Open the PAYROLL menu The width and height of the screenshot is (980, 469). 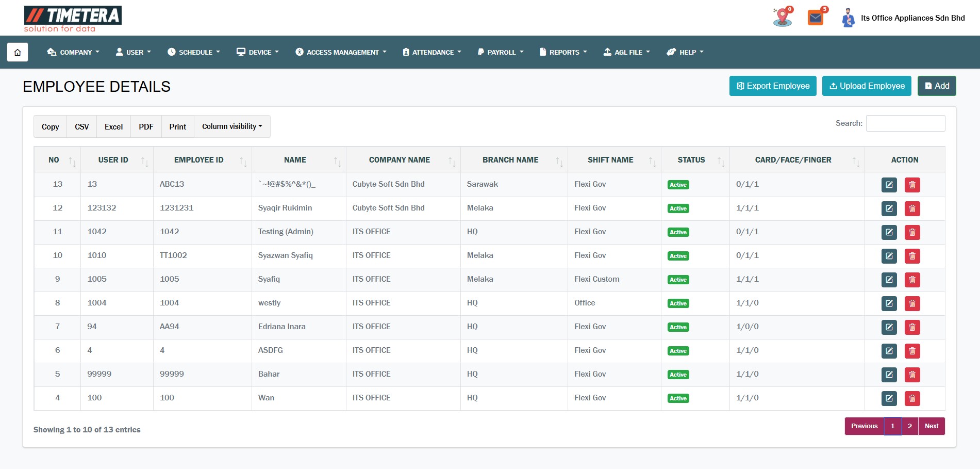click(501, 52)
